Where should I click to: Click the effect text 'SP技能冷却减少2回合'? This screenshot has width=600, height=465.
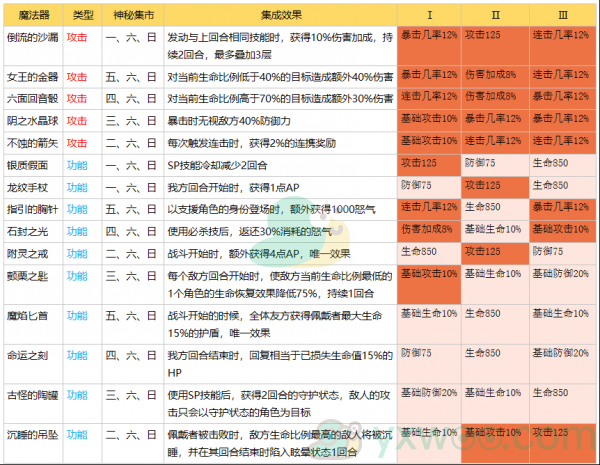pyautogui.click(x=217, y=165)
